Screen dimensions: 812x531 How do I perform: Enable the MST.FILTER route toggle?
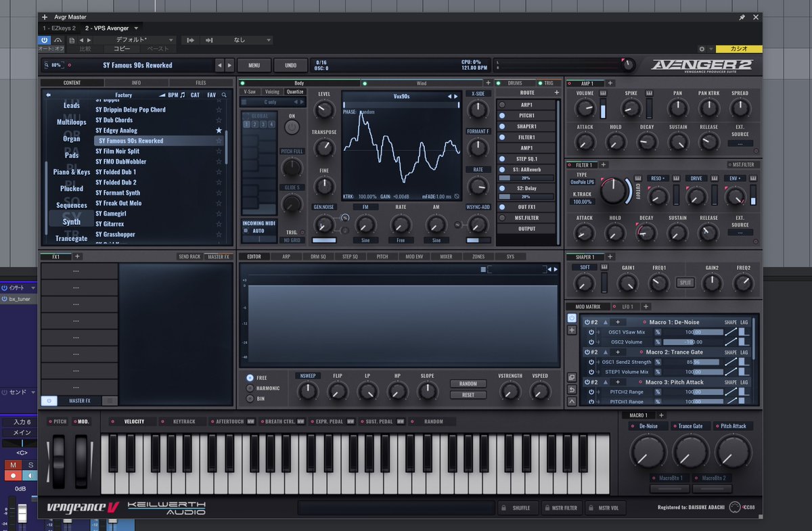(x=502, y=218)
